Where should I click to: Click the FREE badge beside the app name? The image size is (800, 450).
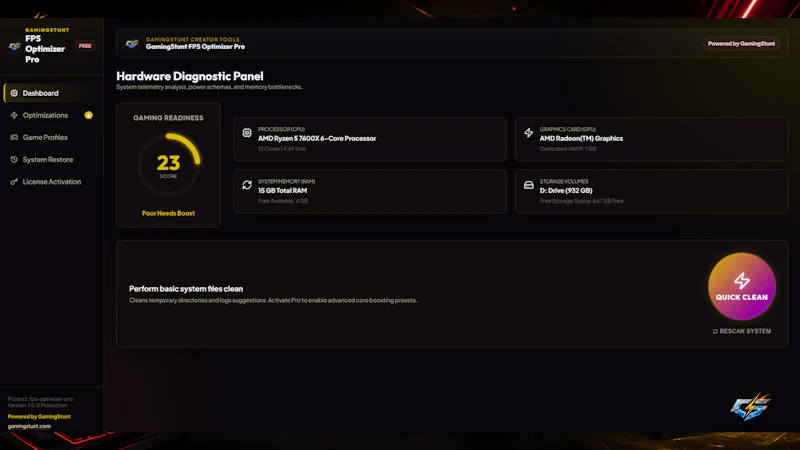point(85,46)
